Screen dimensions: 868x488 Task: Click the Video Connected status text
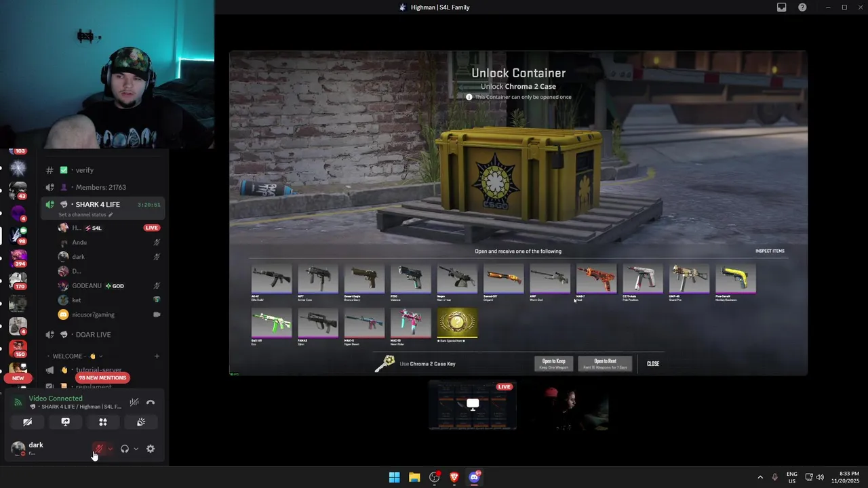pyautogui.click(x=56, y=399)
